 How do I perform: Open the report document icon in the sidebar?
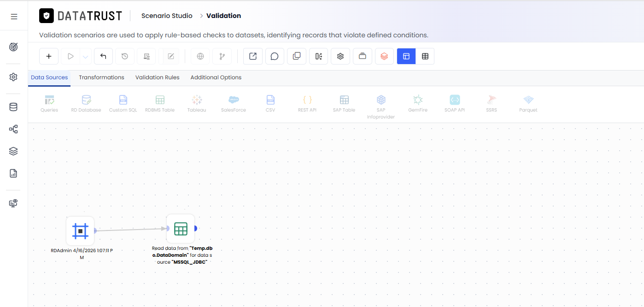pyautogui.click(x=13, y=173)
